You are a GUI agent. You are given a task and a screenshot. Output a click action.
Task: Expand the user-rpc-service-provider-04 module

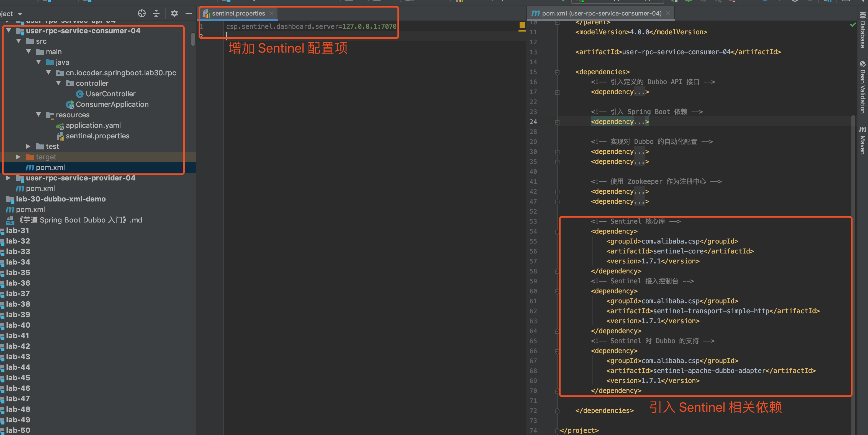(8, 178)
